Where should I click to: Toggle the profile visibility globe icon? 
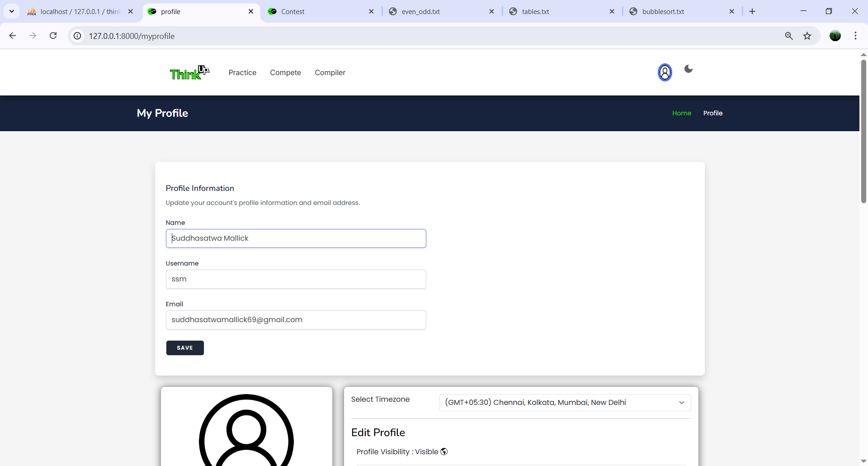pos(444,452)
